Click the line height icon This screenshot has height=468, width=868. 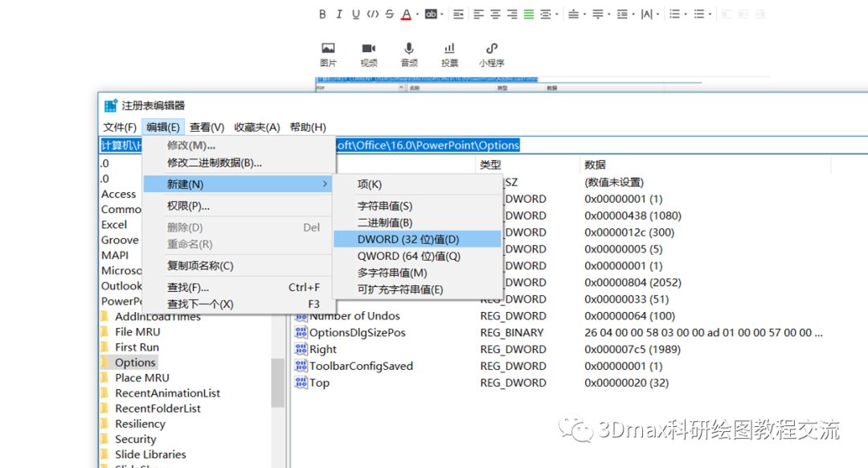pos(622,14)
